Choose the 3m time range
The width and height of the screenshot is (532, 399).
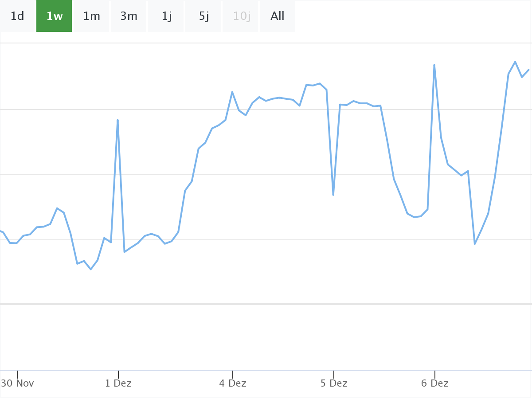point(129,16)
